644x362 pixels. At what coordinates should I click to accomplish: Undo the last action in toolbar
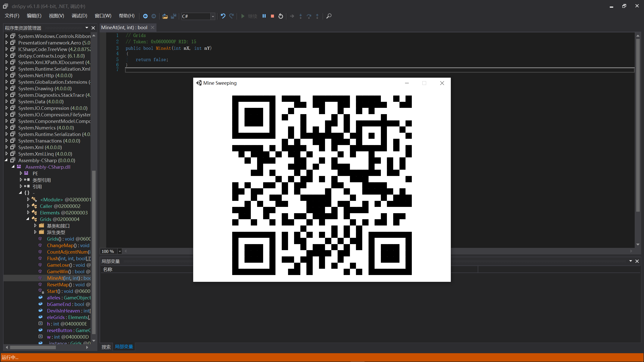[223, 16]
